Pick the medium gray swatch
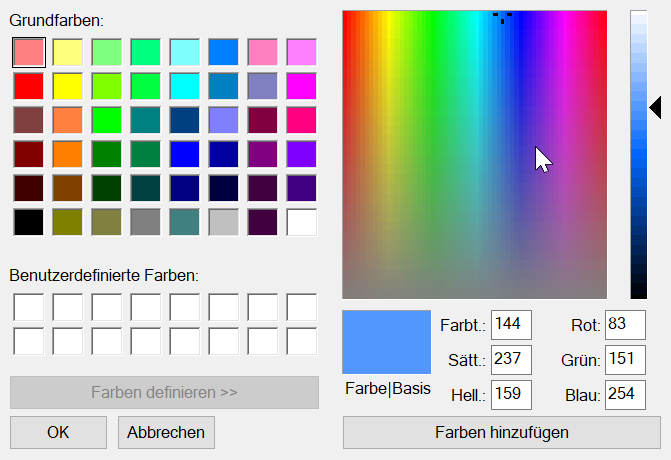 click(x=145, y=222)
